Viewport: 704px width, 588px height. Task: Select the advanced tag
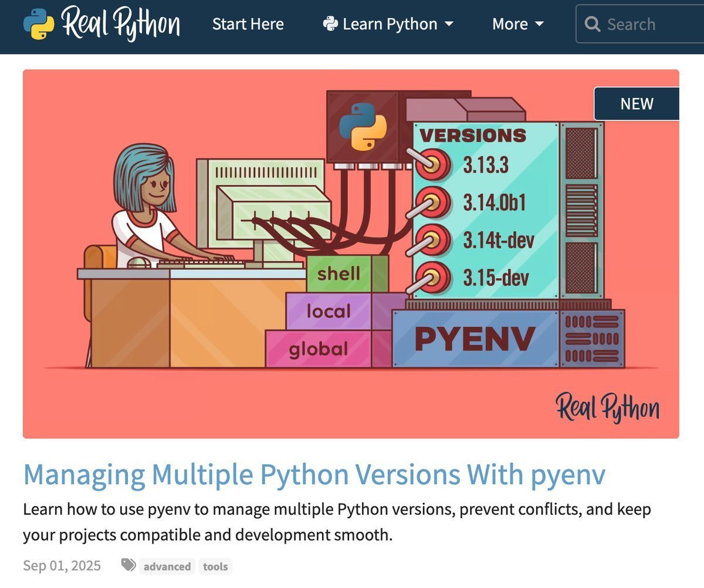pyautogui.click(x=167, y=566)
